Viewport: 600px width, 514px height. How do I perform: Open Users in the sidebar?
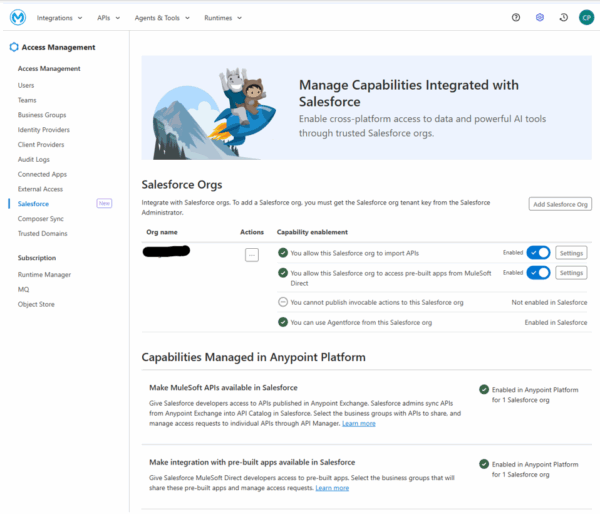(26, 85)
